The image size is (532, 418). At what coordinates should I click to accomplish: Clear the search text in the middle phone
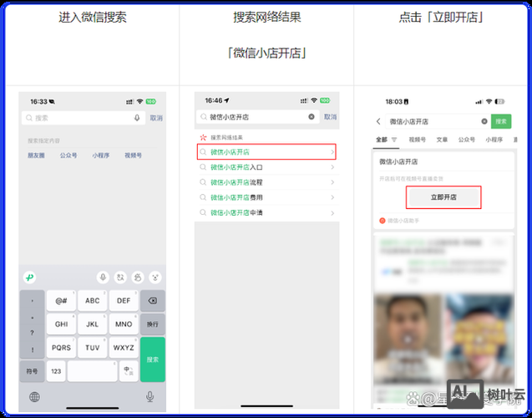pyautogui.click(x=312, y=117)
